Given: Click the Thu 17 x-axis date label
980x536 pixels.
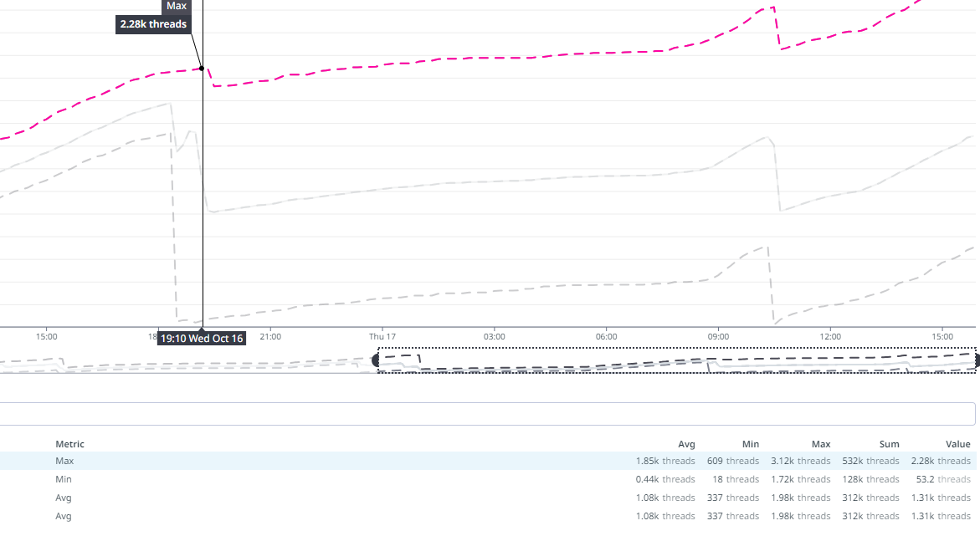Looking at the screenshot, I should [x=382, y=337].
